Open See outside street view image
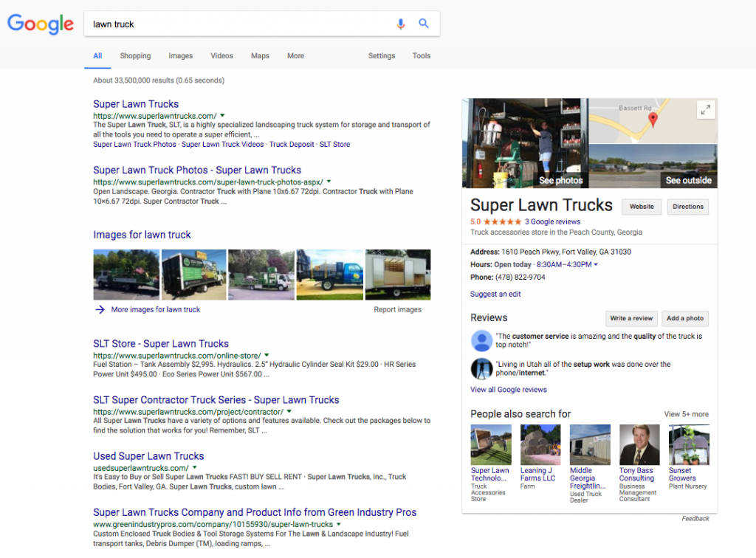This screenshot has height=558, width=756. click(653, 166)
